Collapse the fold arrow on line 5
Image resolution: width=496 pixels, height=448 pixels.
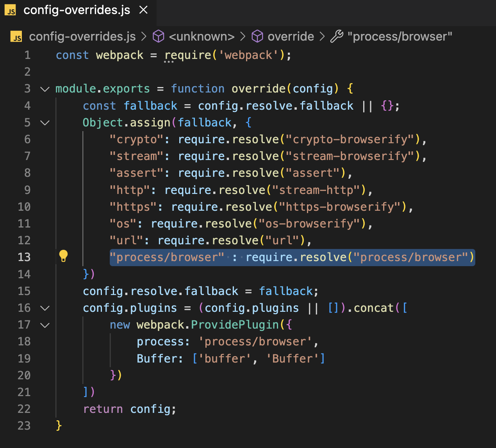click(45, 123)
